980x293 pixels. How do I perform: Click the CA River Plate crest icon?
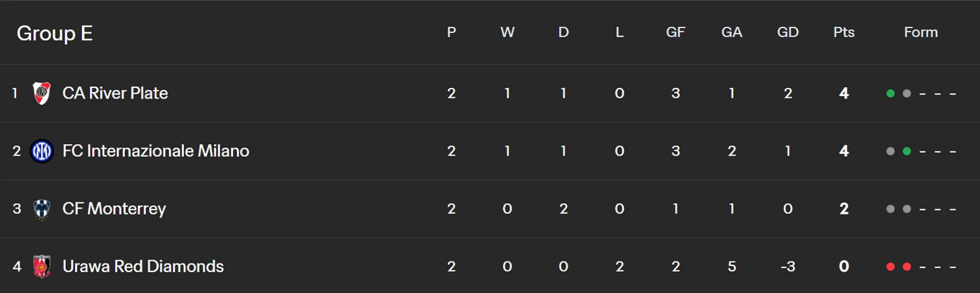[42, 93]
